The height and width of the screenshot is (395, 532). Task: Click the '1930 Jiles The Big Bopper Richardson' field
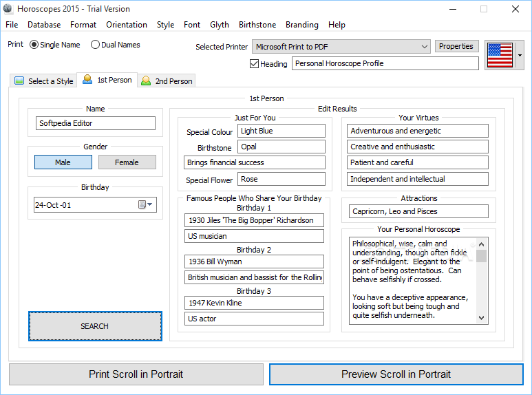[254, 220]
